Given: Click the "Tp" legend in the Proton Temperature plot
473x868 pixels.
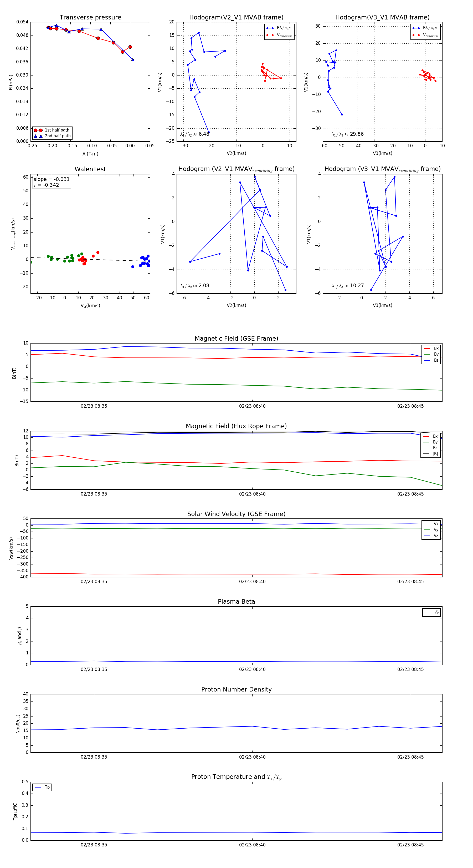Looking at the screenshot, I should pos(42,787).
